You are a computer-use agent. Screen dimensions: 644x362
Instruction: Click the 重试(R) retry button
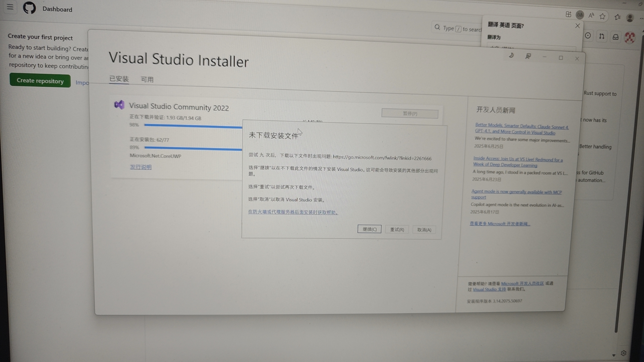coord(397,230)
